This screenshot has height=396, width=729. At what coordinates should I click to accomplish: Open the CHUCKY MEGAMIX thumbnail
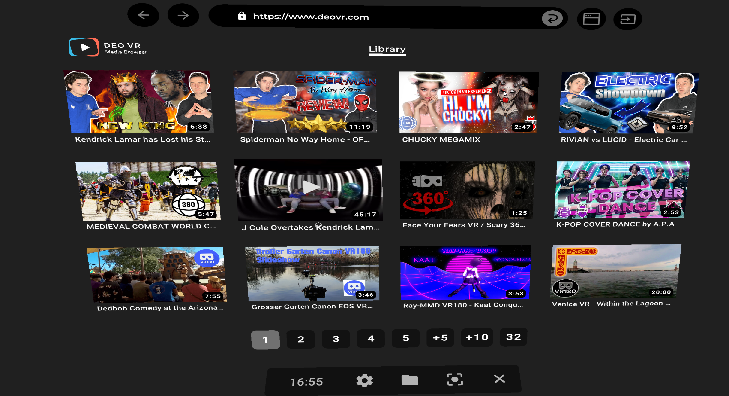[x=469, y=102]
